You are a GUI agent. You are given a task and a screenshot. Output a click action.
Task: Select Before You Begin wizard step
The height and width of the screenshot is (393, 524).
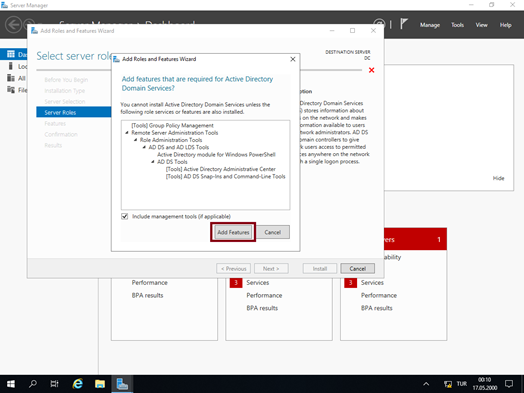point(66,80)
